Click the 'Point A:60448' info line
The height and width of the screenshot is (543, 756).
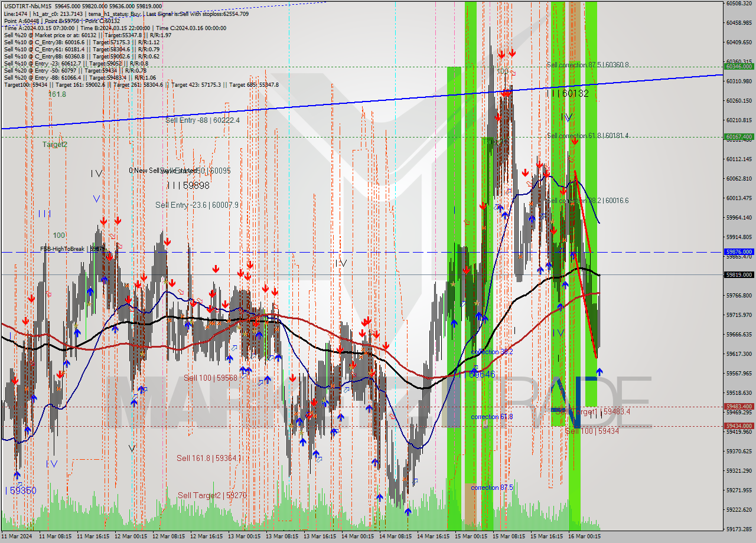(x=61, y=21)
